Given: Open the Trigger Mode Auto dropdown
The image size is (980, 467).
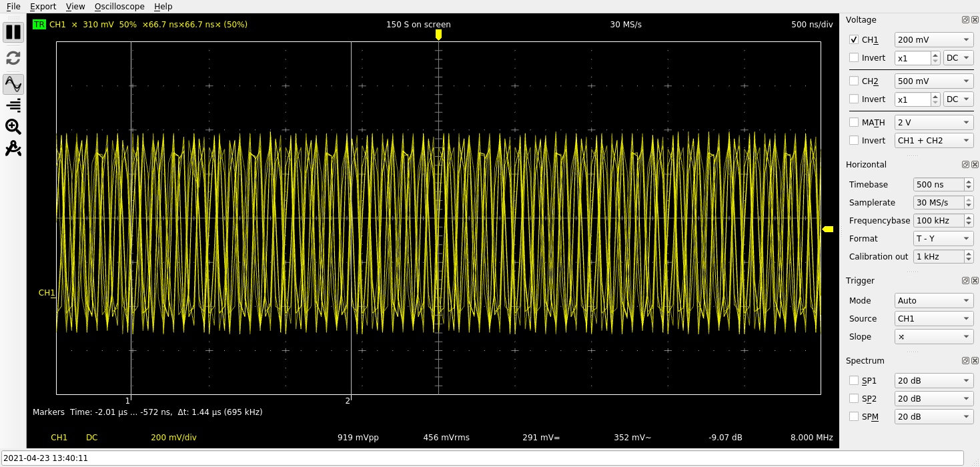Looking at the screenshot, I should click(x=933, y=301).
